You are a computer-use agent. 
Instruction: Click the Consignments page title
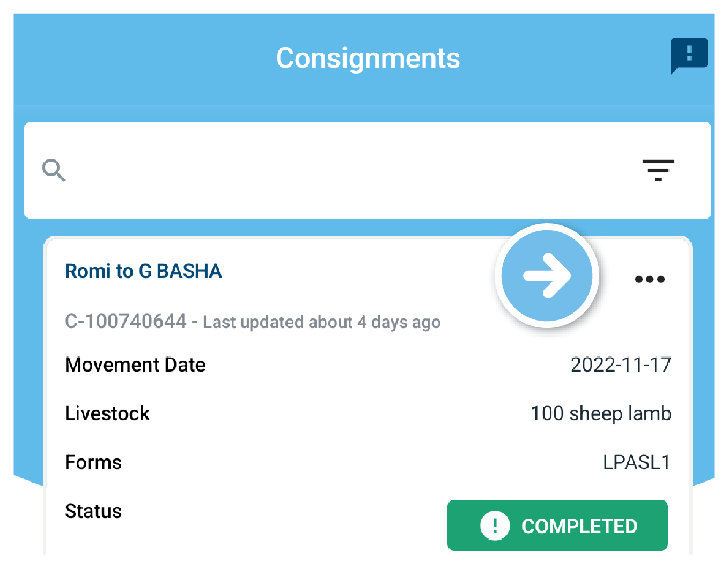tap(368, 58)
